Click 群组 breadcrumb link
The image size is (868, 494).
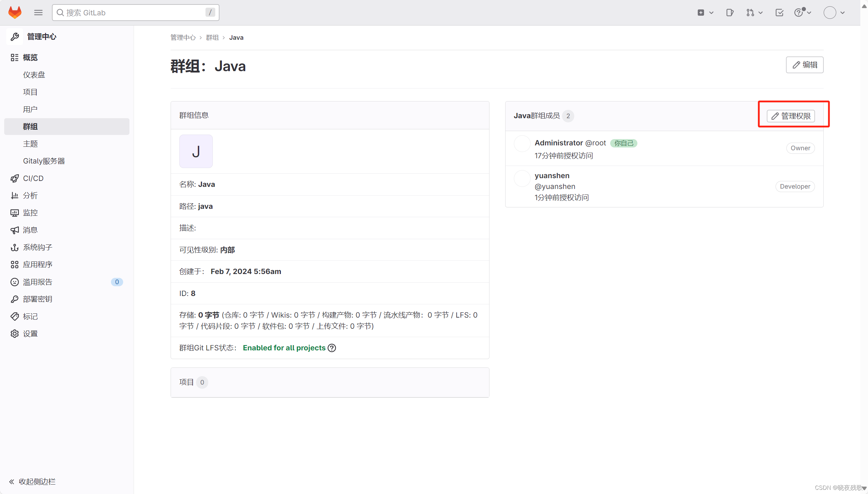(x=212, y=37)
